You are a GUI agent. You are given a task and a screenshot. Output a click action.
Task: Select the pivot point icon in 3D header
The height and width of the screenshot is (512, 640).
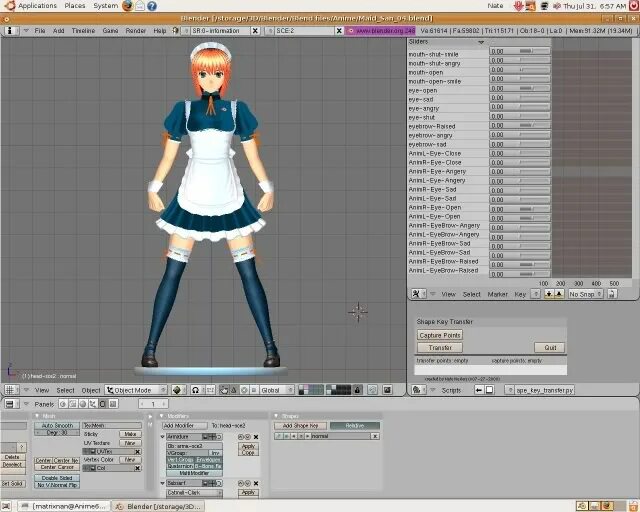click(x=196, y=390)
